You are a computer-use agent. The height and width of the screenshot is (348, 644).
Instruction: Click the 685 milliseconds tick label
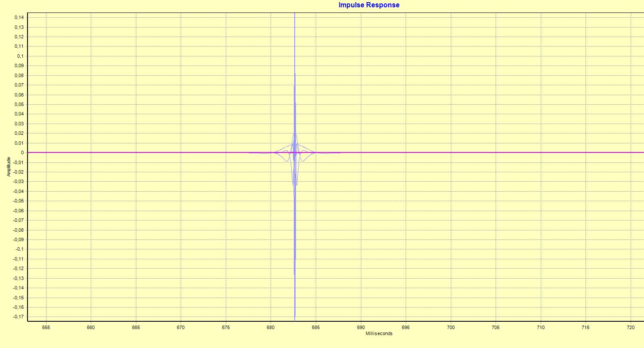[x=316, y=327]
